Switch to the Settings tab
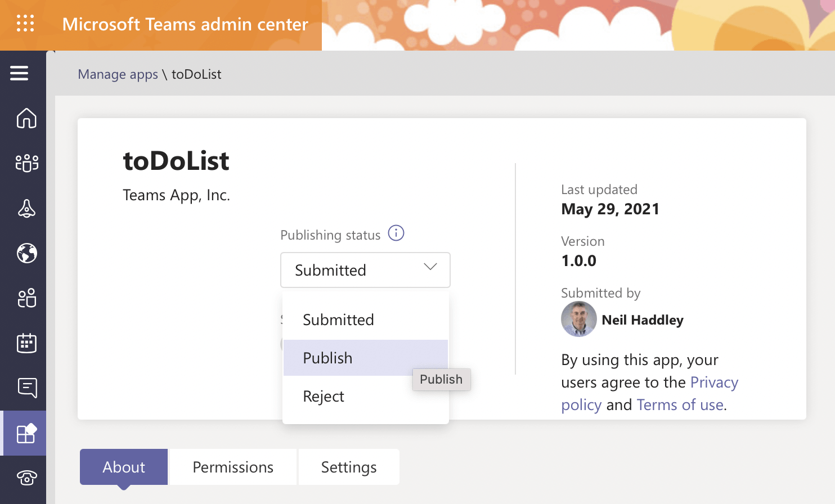The width and height of the screenshot is (835, 504). pyautogui.click(x=349, y=467)
